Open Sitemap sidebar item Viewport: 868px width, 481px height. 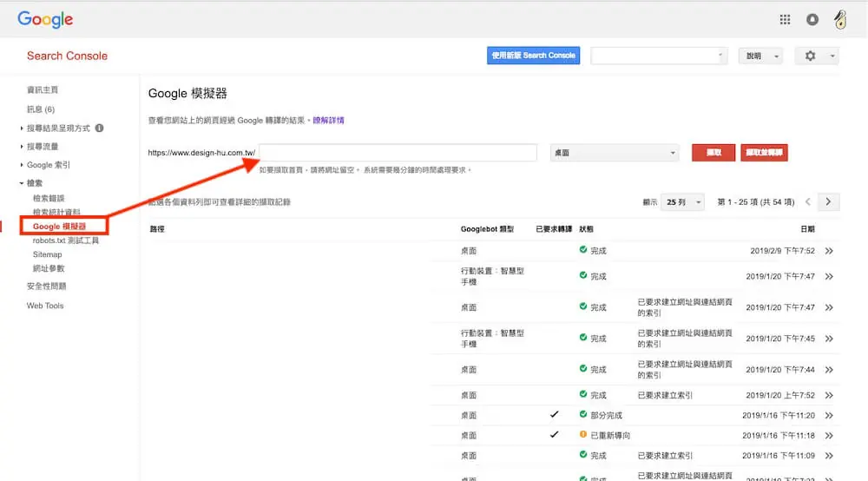(x=47, y=254)
